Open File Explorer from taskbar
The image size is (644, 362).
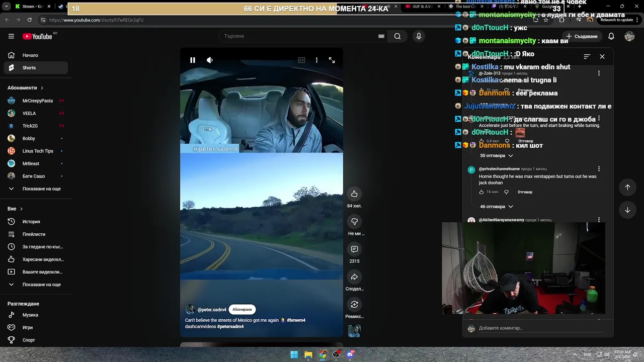[x=308, y=354]
